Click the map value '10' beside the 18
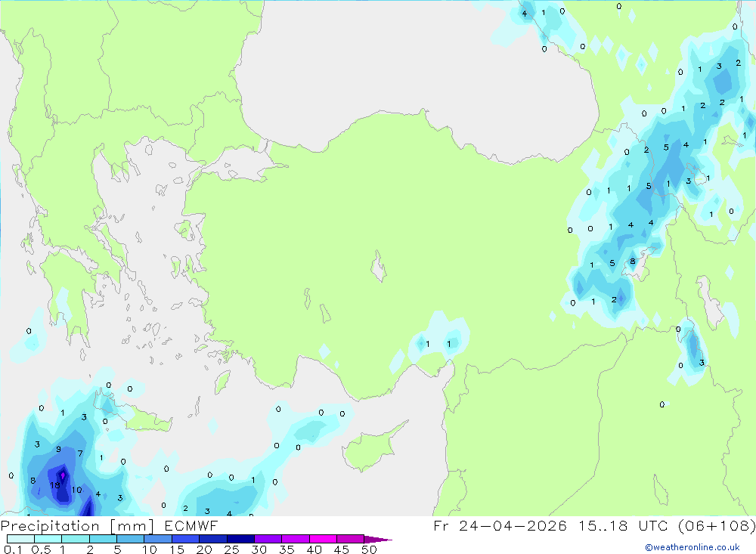The width and height of the screenshot is (756, 554). pyautogui.click(x=77, y=490)
